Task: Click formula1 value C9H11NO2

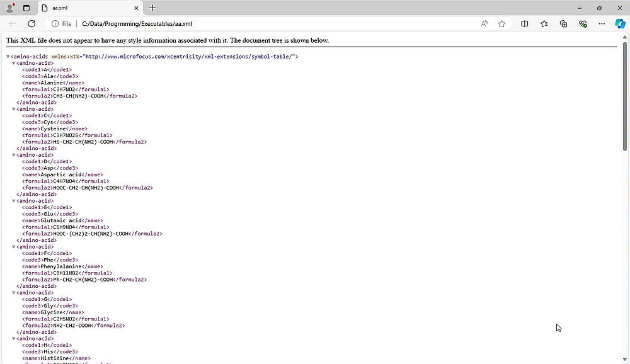Action: [66, 273]
